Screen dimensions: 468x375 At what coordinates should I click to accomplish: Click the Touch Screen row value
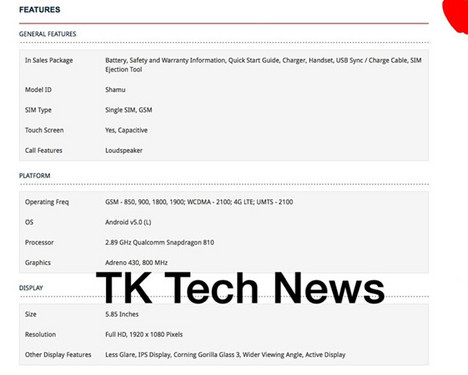click(126, 130)
